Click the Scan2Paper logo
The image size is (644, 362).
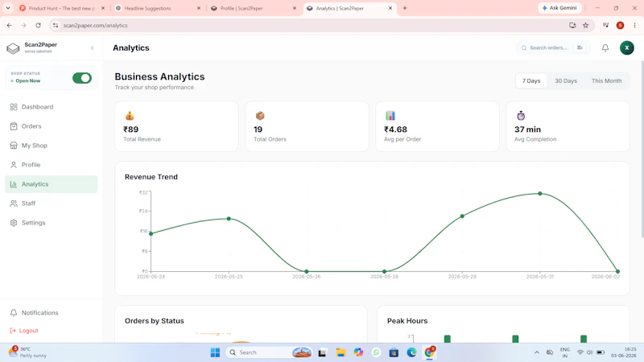point(13,48)
